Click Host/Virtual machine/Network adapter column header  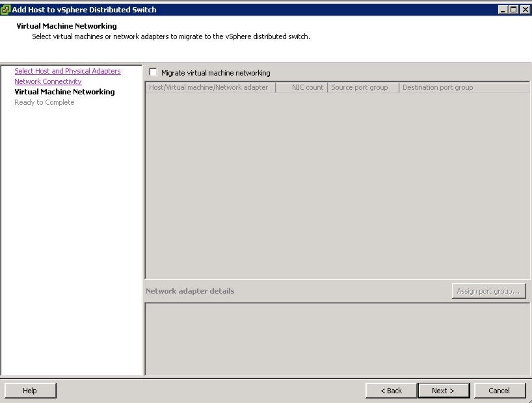pos(210,88)
